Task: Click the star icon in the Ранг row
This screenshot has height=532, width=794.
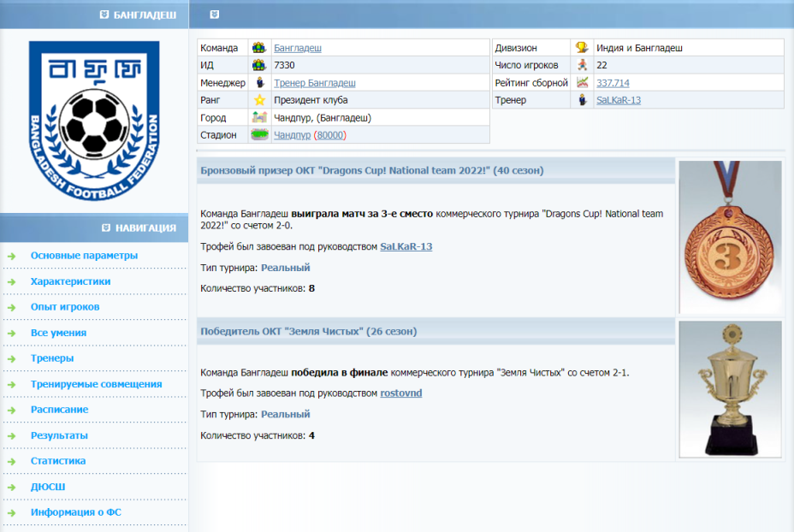Action: pyautogui.click(x=259, y=100)
